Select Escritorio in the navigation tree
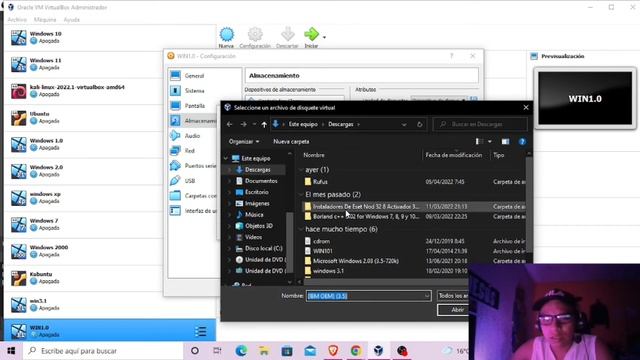This screenshot has width=640, height=360. click(257, 192)
